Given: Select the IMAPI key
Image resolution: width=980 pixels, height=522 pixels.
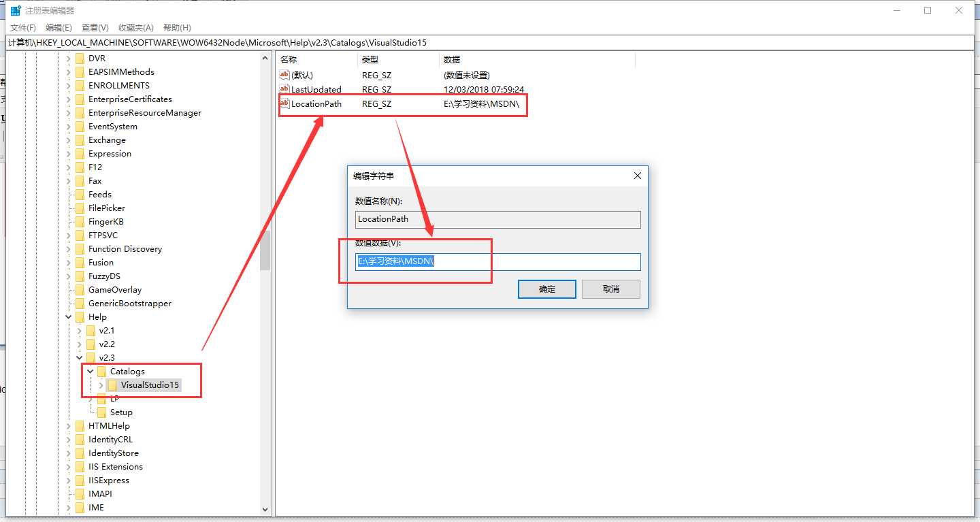Looking at the screenshot, I should (x=100, y=494).
